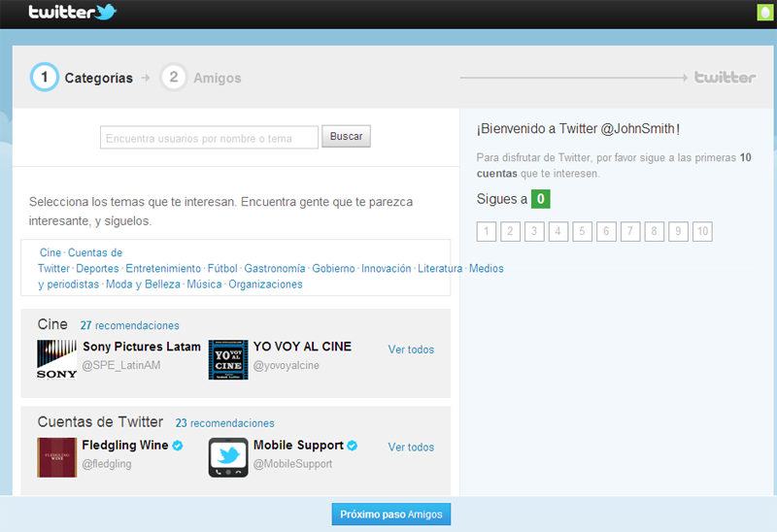Image resolution: width=777 pixels, height=532 pixels.
Task: Open Mobile Support profile name
Action: 298,446
